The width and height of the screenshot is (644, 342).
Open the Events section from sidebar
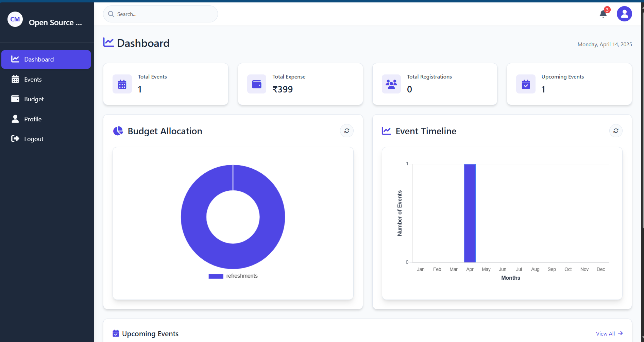35,79
